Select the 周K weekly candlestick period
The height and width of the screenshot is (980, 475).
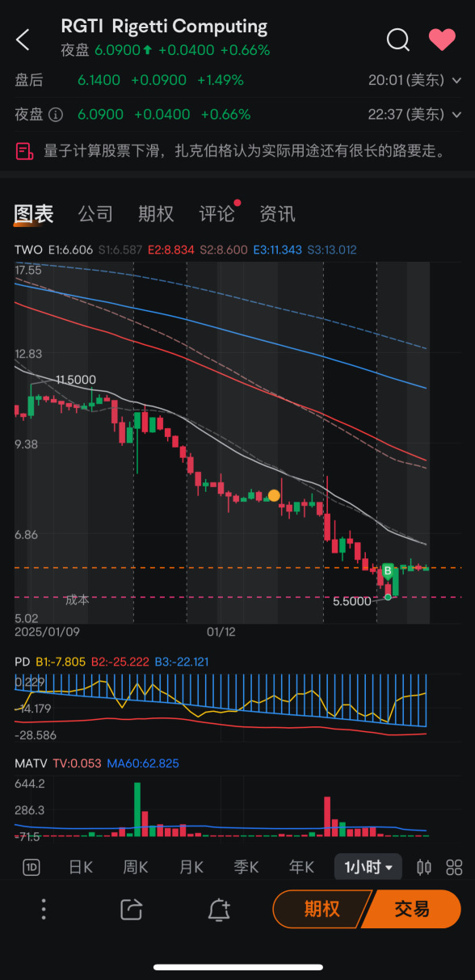136,868
